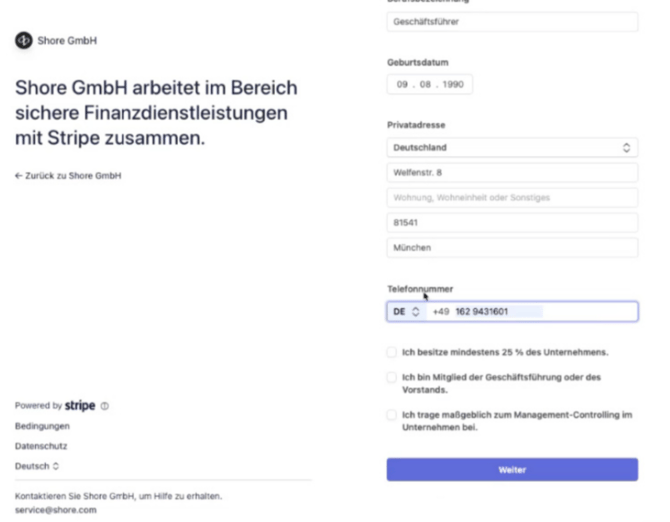Click the info icon beside Stripe
This screenshot has height=522, width=670.
tap(105, 406)
